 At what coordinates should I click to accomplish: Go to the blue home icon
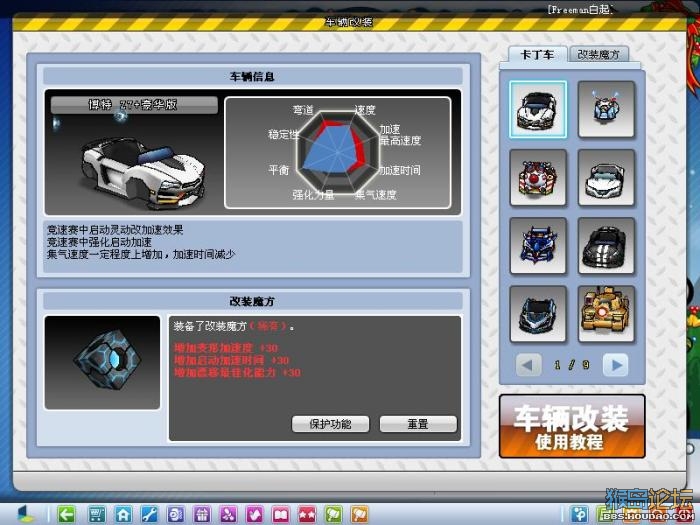(x=123, y=514)
